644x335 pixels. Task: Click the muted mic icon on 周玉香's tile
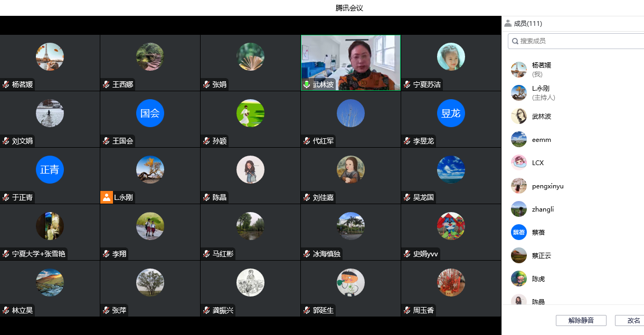407,310
